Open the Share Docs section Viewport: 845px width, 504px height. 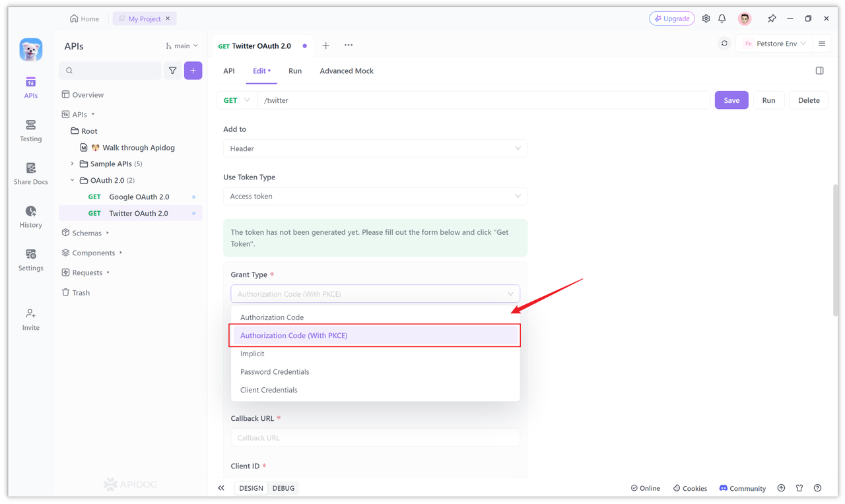pos(30,173)
